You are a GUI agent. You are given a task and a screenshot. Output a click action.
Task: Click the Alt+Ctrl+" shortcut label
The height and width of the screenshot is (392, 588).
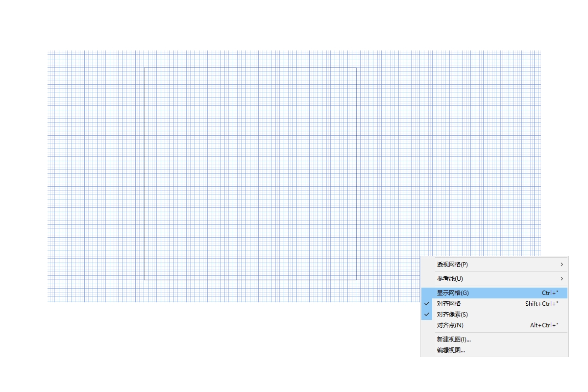pos(544,325)
